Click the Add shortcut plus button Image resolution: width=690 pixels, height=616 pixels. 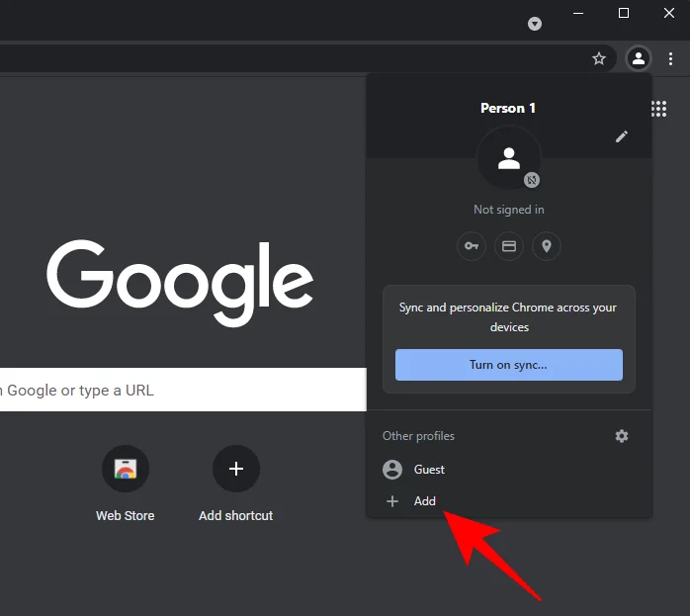[236, 469]
